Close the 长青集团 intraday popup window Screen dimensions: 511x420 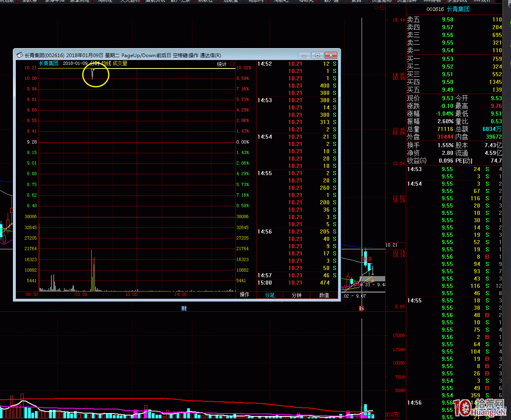[x=331, y=55]
